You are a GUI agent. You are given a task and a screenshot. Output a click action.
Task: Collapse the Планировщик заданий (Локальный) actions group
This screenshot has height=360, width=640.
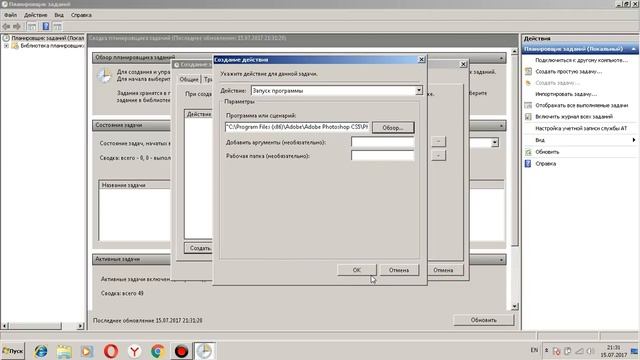click(633, 49)
